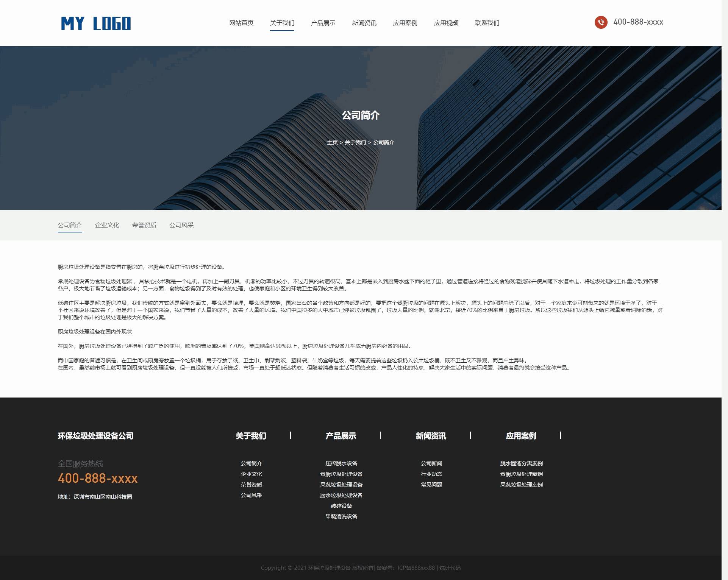
Task: Open footer link 压榨脱水设备
Action: [x=341, y=463]
